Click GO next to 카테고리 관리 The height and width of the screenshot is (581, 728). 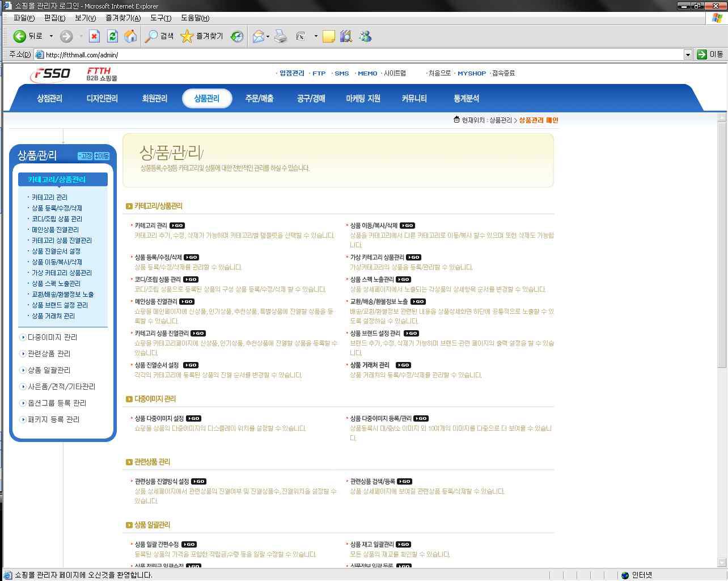(x=177, y=226)
